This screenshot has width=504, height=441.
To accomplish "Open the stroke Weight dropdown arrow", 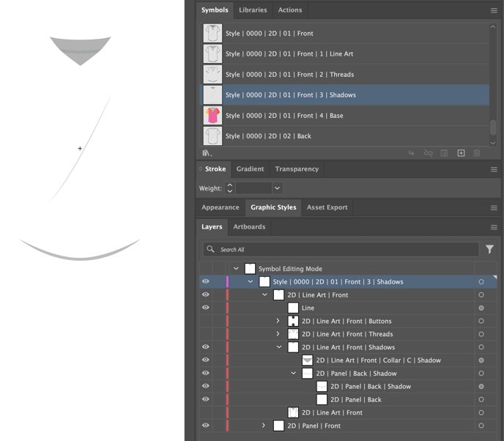I will 277,188.
